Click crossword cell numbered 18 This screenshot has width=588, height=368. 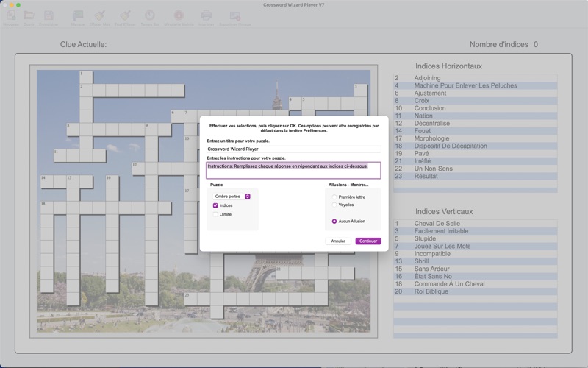point(47,208)
